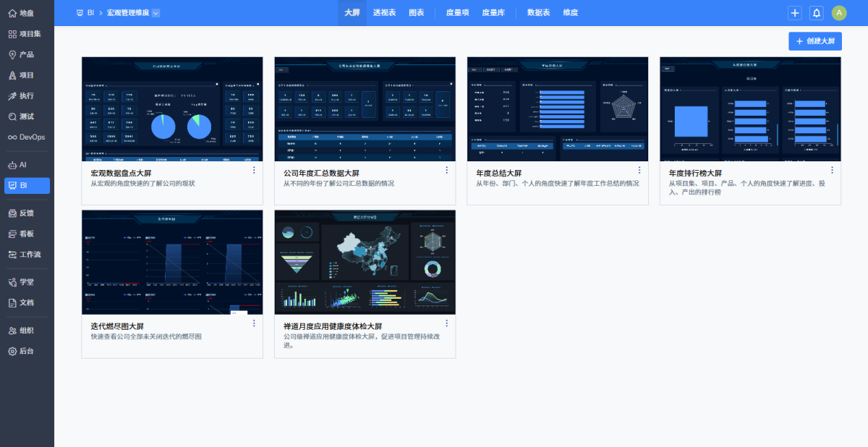Open more options for 迭代燃尽图大屏
The image size is (868, 447).
254,323
